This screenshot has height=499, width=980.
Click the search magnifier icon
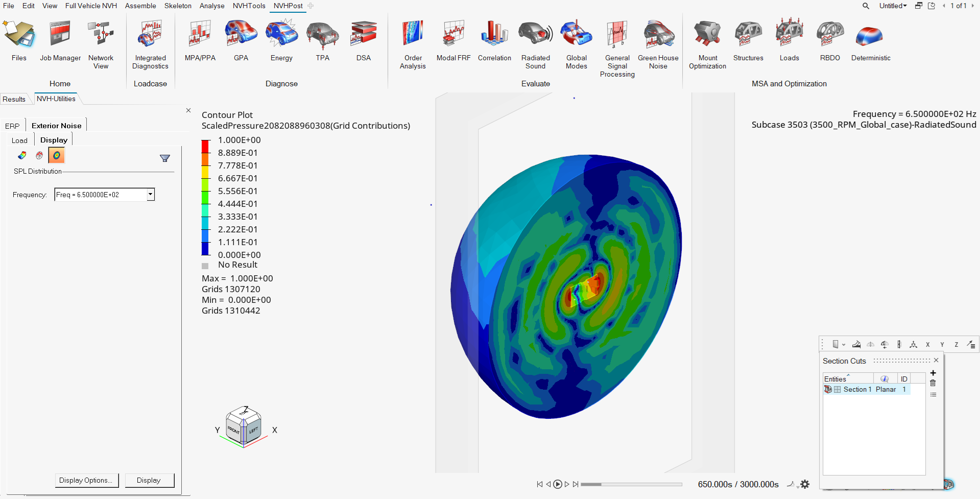pos(866,6)
